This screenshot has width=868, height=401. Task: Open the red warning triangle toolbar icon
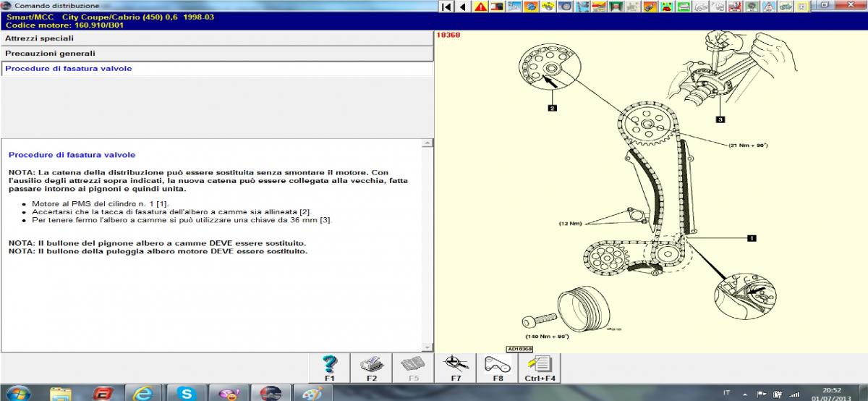(480, 7)
